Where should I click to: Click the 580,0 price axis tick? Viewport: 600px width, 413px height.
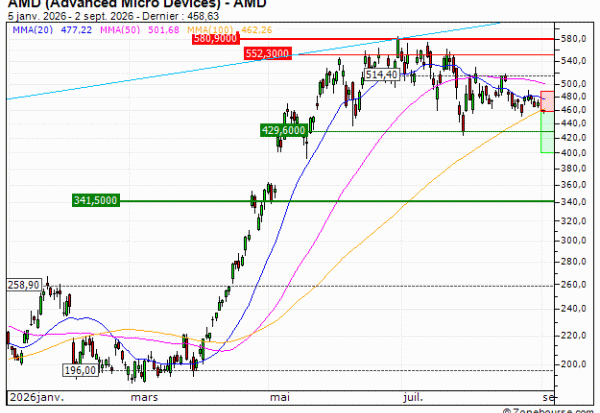coord(573,39)
